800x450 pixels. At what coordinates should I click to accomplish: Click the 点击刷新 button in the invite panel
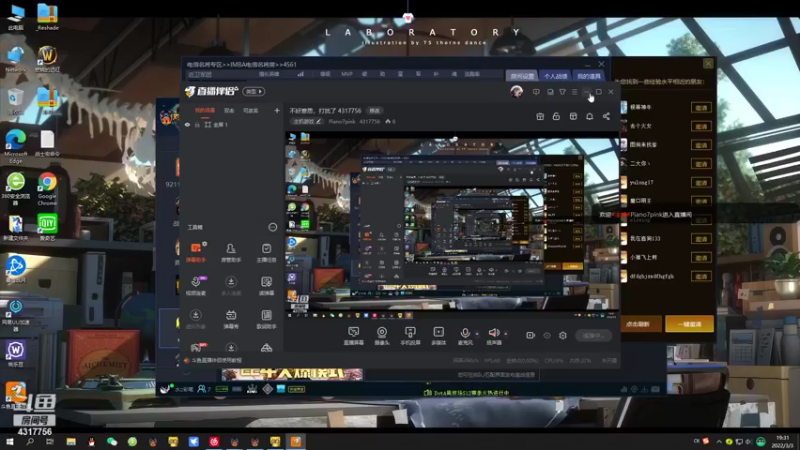click(639, 324)
